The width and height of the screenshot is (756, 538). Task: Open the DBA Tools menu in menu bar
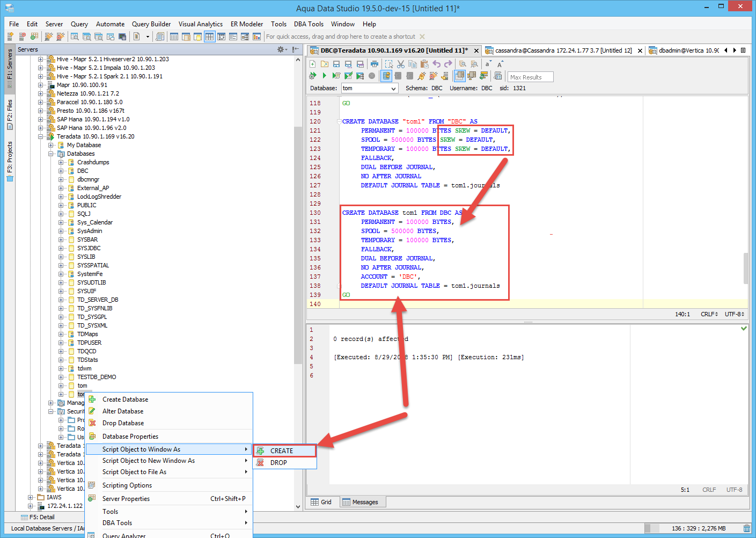point(309,24)
